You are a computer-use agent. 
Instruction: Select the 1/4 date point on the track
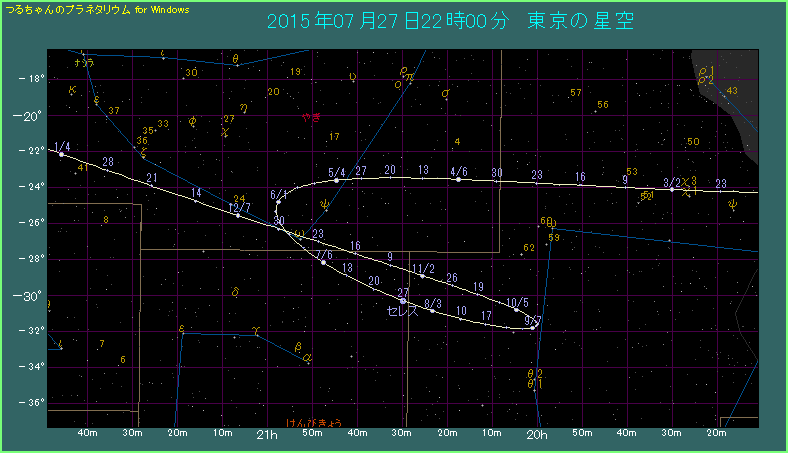point(62,154)
